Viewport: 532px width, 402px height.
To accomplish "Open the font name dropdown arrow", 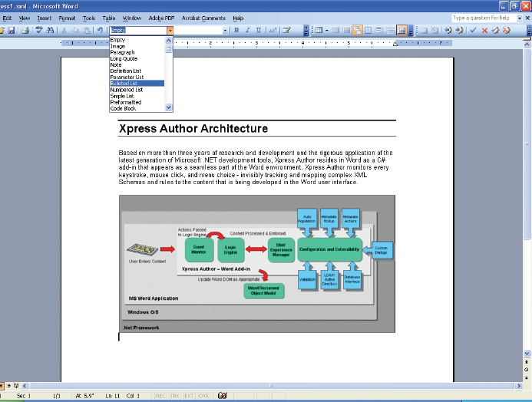I will tap(225, 31).
